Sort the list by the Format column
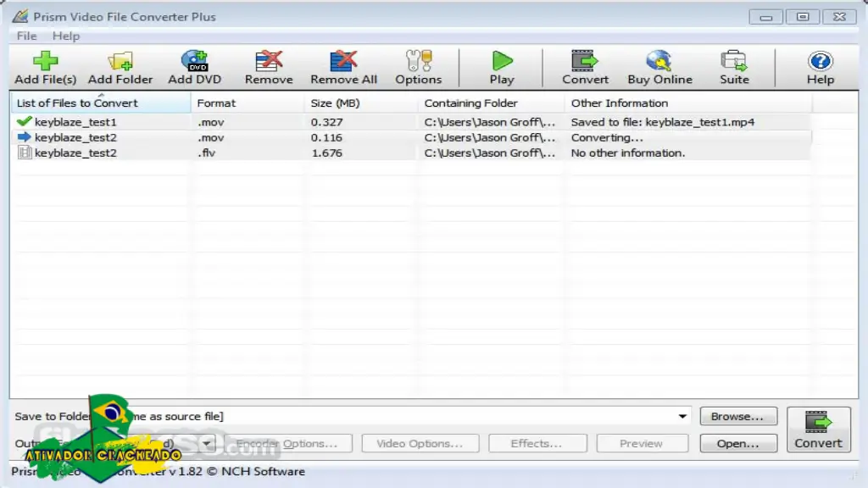 [248, 103]
